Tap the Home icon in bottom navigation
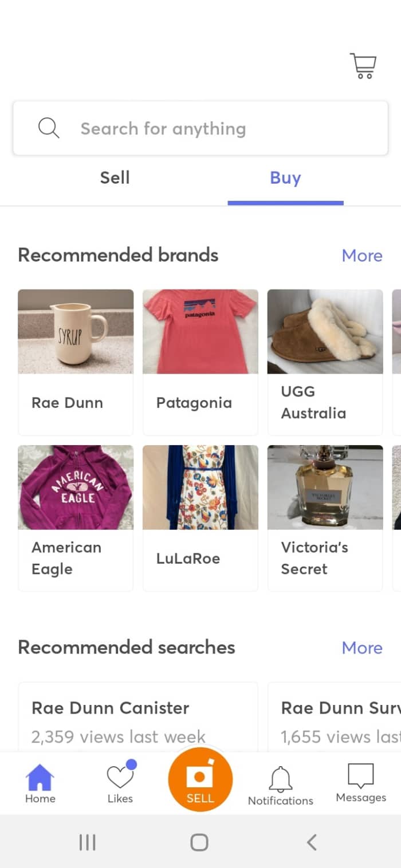 40,779
